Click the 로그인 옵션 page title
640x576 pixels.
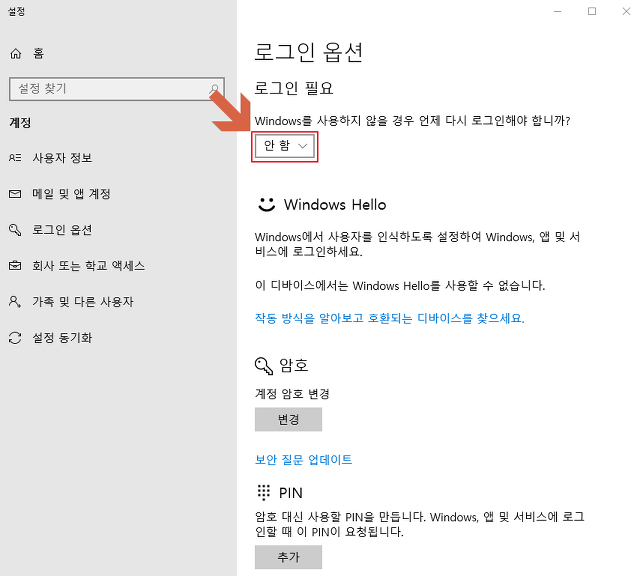309,52
